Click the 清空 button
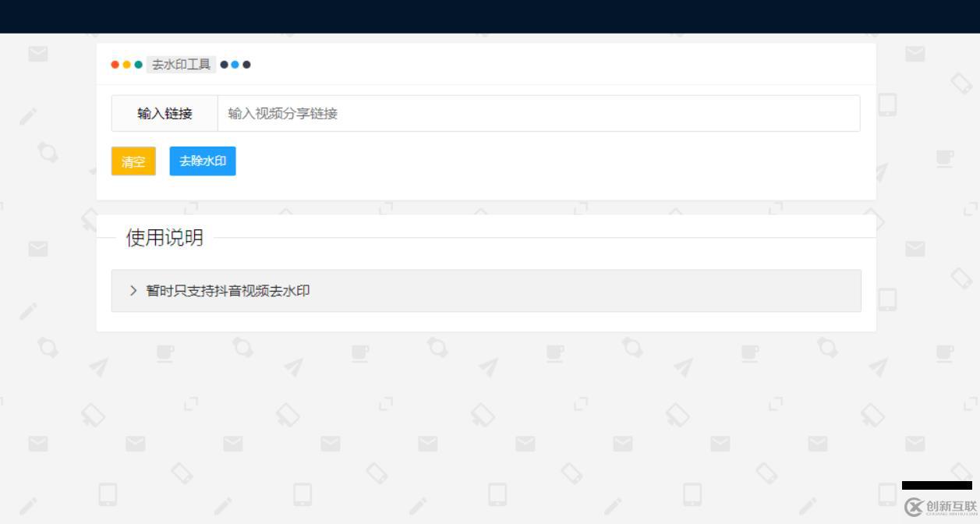The height and width of the screenshot is (524, 980). 133,161
